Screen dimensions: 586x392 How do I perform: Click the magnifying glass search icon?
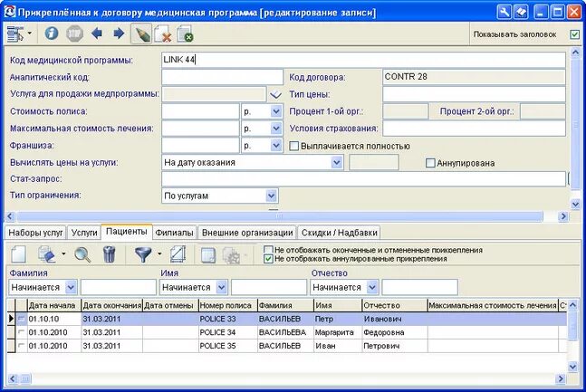[x=82, y=254]
